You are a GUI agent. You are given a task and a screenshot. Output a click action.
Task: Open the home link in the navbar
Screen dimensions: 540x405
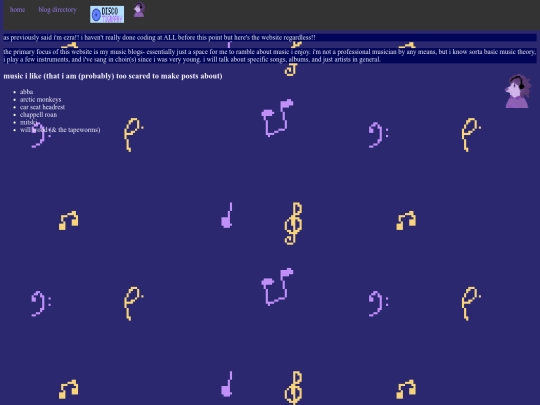coord(17,10)
